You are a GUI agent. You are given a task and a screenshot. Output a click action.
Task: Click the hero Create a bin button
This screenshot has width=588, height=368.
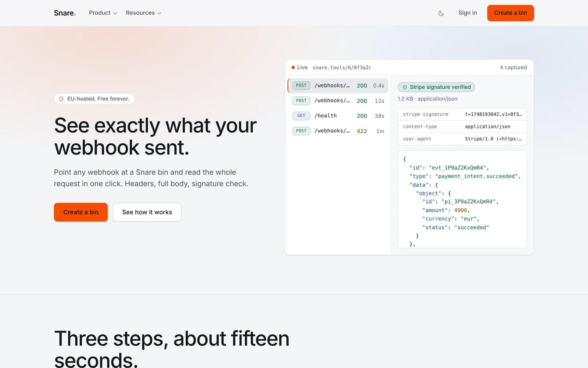click(81, 212)
